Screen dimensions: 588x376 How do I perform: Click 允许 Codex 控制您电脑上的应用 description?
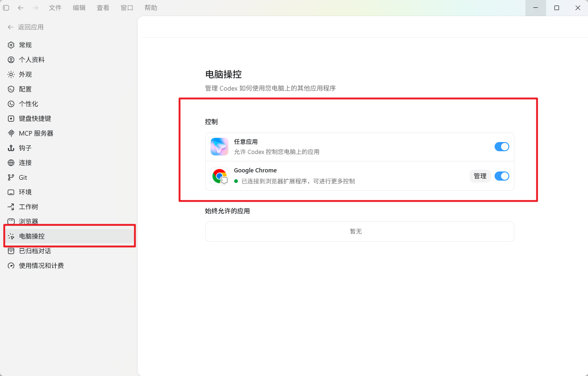277,152
